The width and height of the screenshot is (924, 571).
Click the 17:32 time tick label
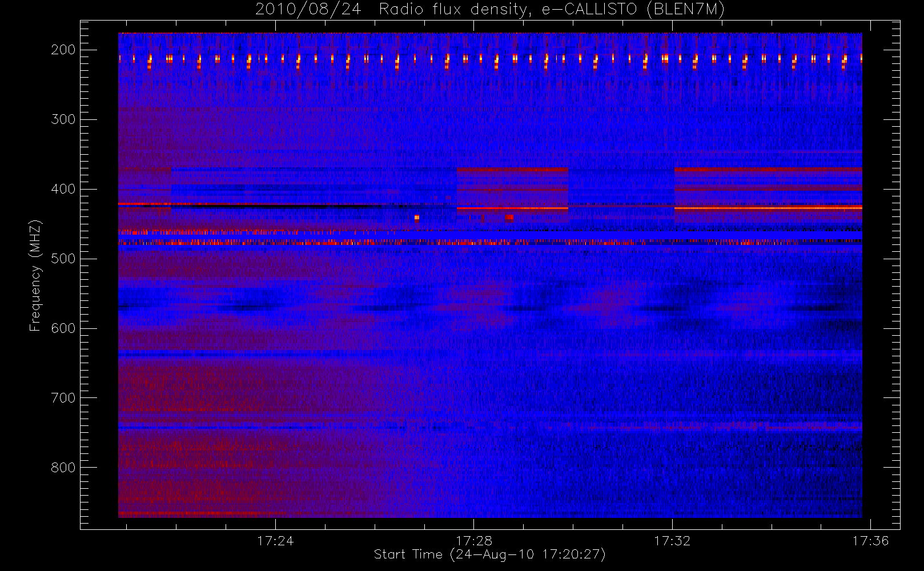[672, 541]
